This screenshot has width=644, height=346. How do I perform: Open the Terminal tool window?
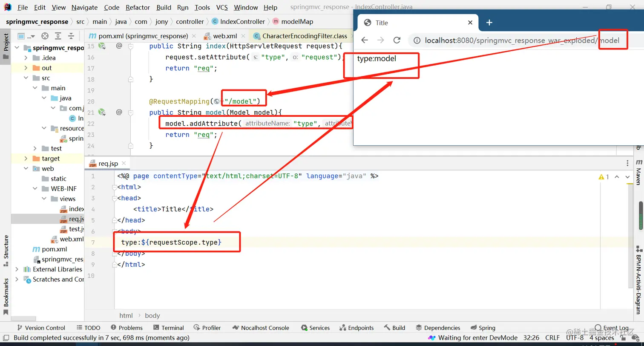169,328
